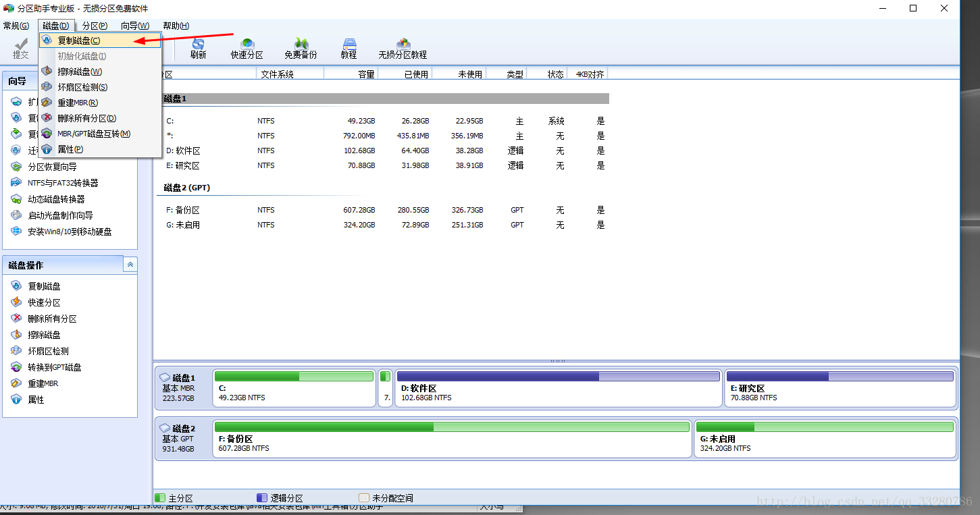Click the green 主分区 legend swatch
Image resolution: width=980 pixels, height=515 pixels.
point(160,498)
